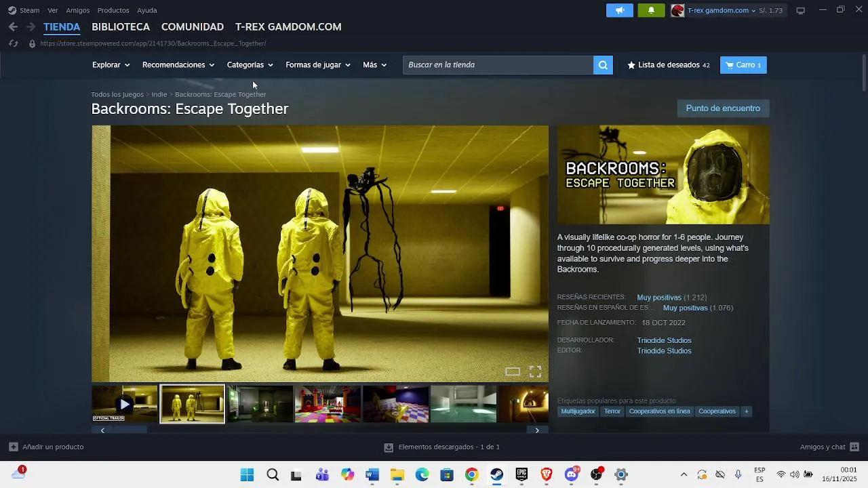Expand the Explorar dropdown menu
Viewport: 868px width, 488px height.
tap(111, 65)
